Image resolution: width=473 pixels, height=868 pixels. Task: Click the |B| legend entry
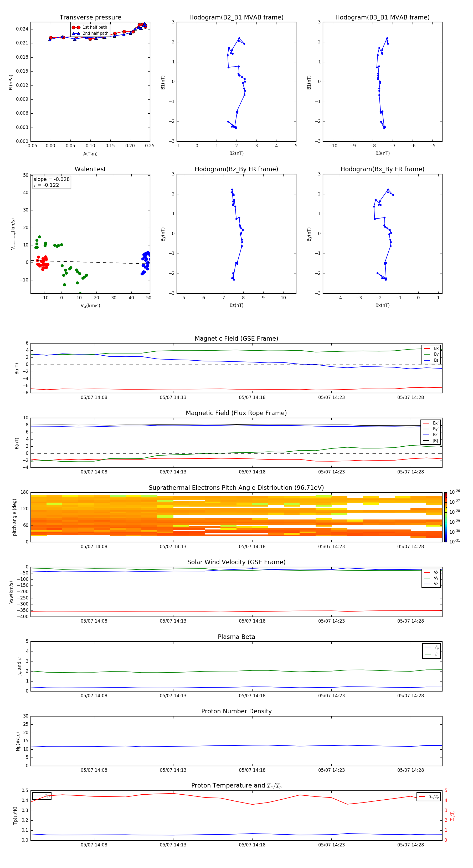[431, 441]
